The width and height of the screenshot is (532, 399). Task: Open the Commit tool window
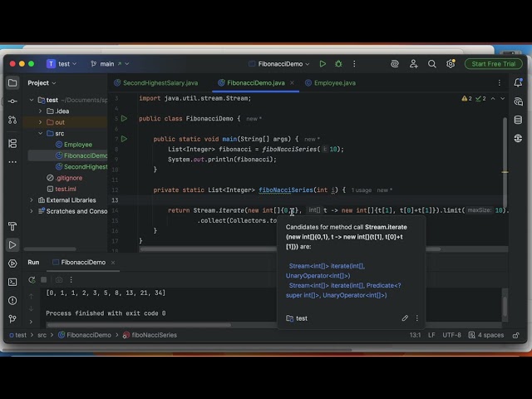pyautogui.click(x=12, y=101)
